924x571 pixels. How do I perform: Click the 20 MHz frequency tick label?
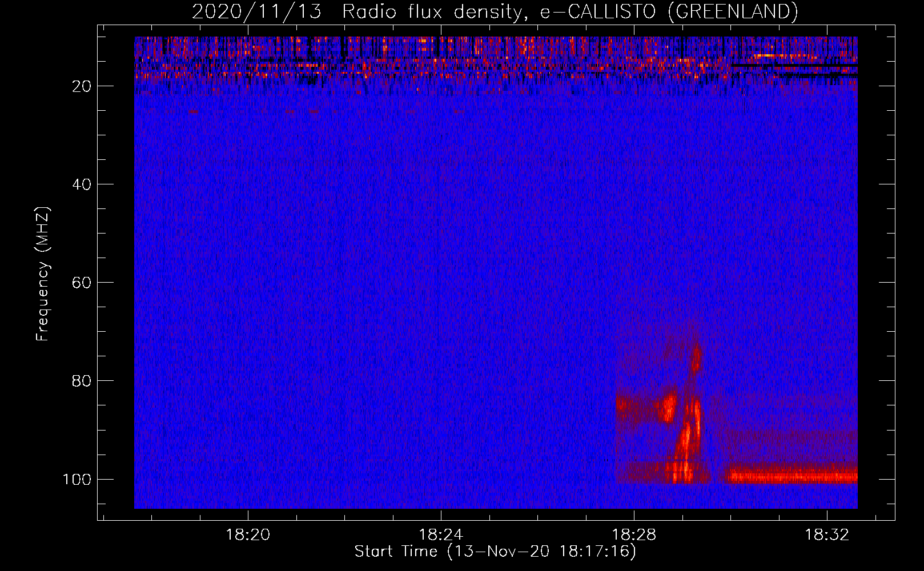82,86
